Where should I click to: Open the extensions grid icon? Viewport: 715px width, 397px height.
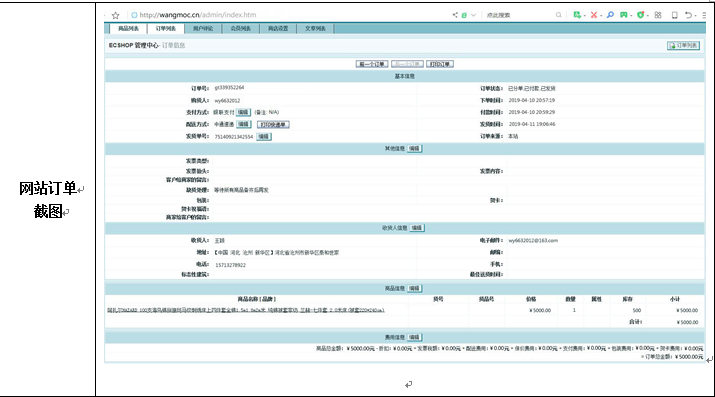pyautogui.click(x=658, y=15)
